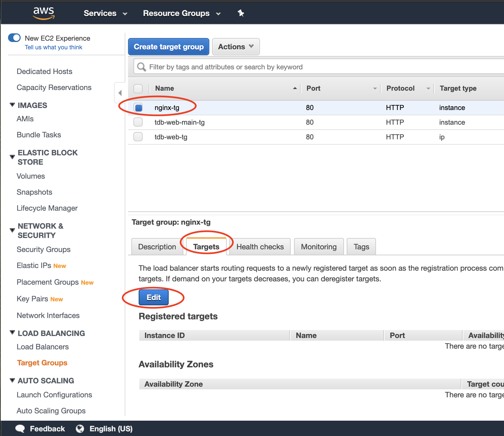Collapse the IMAGES section triangle
504x436 pixels.
pyautogui.click(x=12, y=105)
